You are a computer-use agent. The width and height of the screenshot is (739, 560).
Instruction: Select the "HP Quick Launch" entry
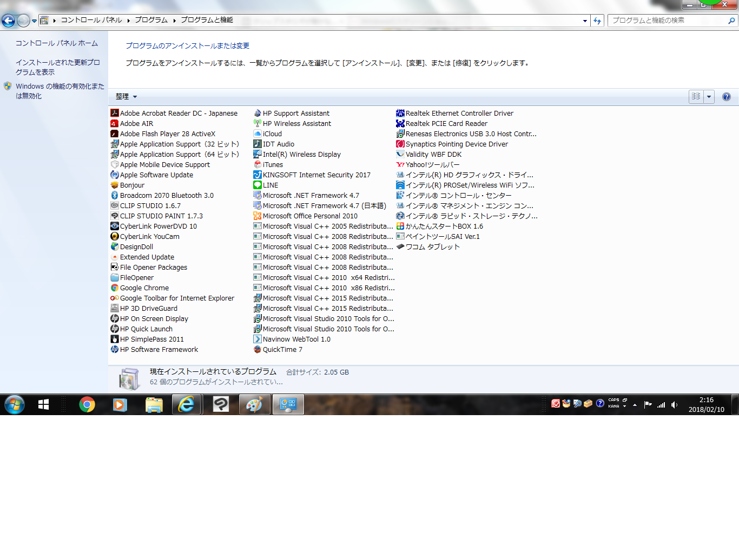tap(142, 329)
